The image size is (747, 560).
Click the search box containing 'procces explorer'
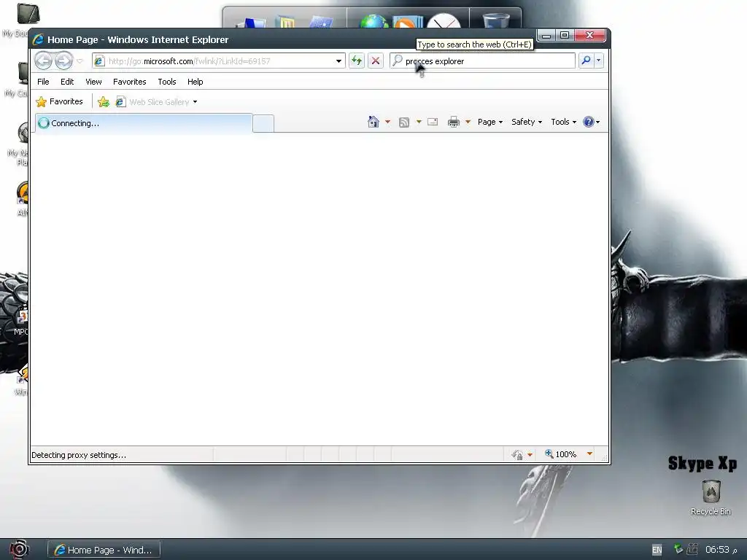tap(483, 61)
